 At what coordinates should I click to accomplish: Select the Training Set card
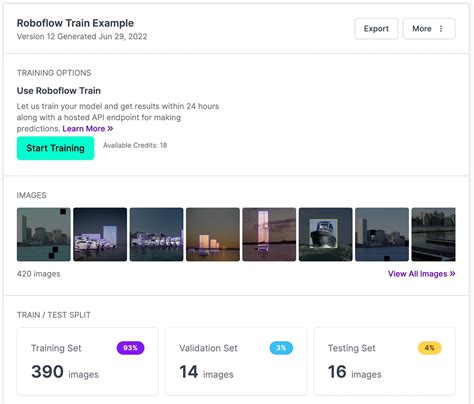coord(88,361)
